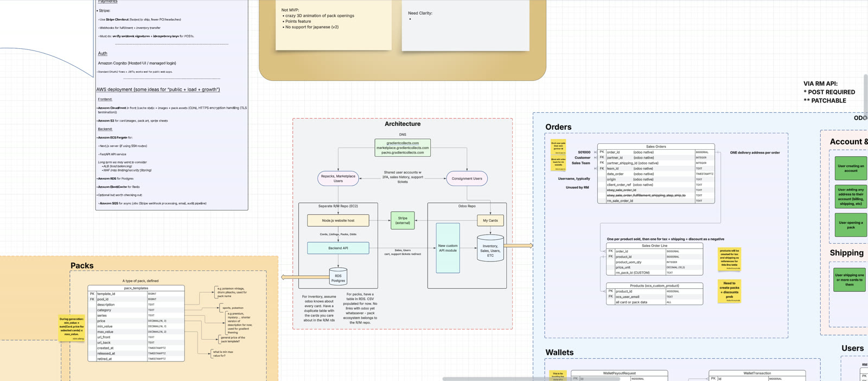Click the green 'User adding any address' box
Viewport: 868px width, 381px height.
pyautogui.click(x=851, y=196)
